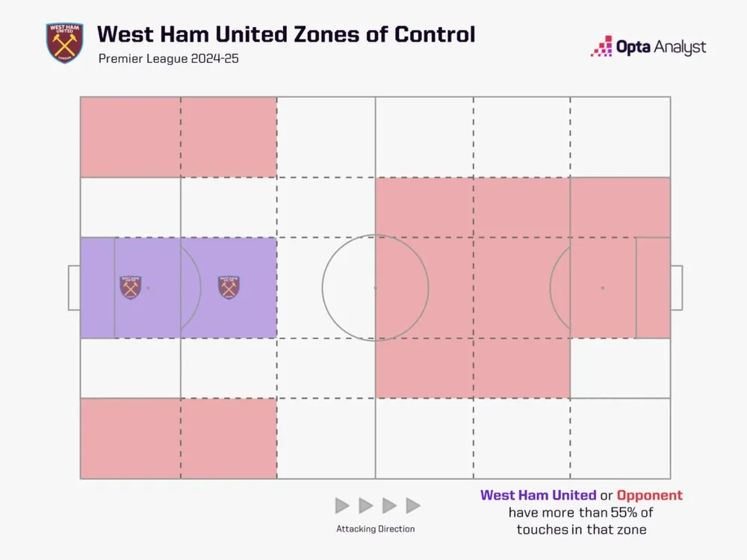Select the pink zone in the top-left corner

130,137
